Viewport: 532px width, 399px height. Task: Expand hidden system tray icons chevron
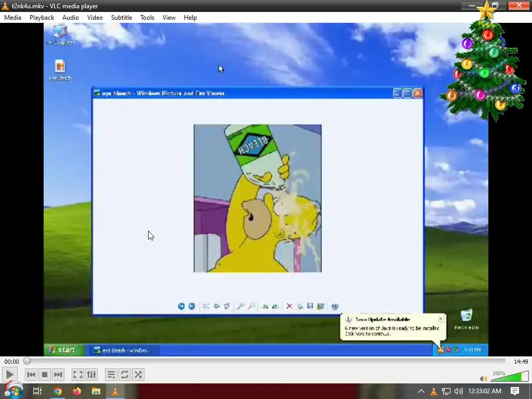coord(421,391)
